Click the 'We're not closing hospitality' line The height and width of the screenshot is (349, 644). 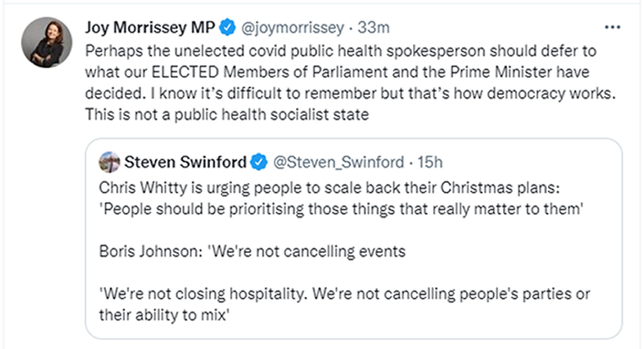(x=344, y=294)
